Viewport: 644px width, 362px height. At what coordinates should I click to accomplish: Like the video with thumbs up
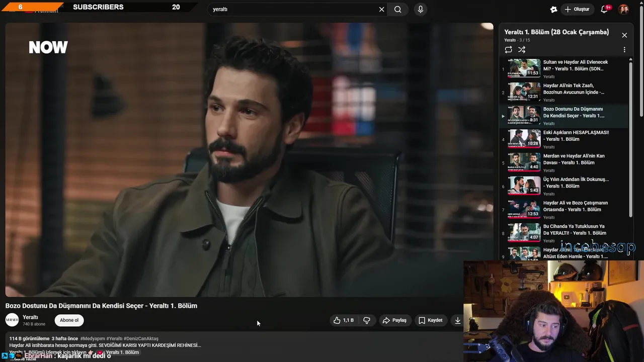[x=343, y=320]
